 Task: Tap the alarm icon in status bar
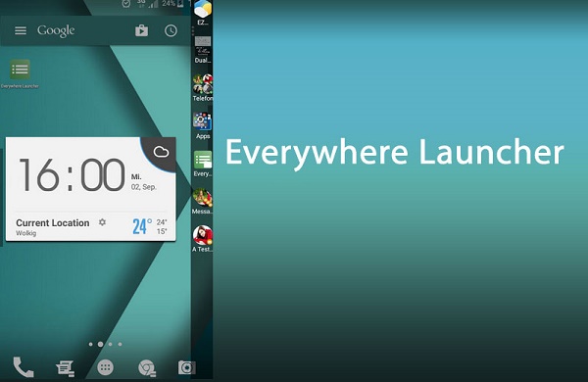pos(126,3)
